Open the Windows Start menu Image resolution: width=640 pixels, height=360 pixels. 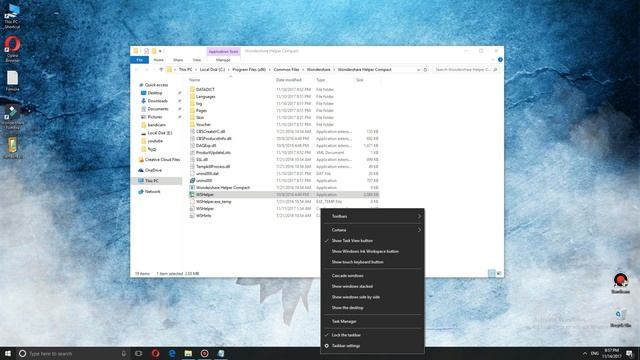[x=8, y=353]
